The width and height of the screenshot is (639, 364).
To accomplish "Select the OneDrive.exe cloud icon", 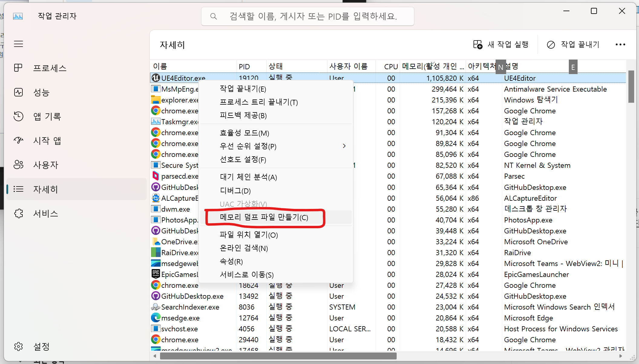I will (x=156, y=242).
